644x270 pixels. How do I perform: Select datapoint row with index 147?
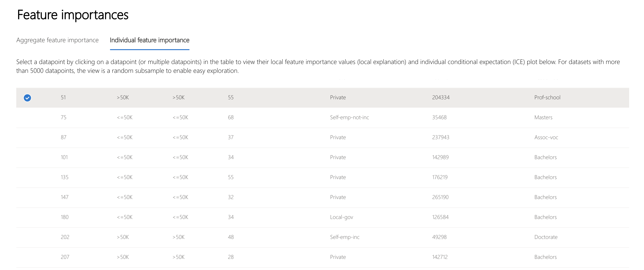[x=322, y=198]
